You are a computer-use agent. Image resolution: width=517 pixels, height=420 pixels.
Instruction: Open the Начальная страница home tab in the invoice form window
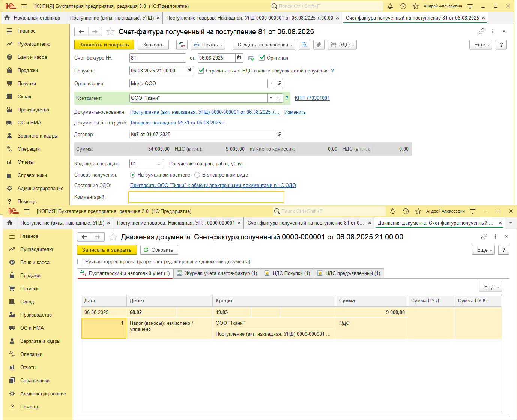[x=33, y=18]
